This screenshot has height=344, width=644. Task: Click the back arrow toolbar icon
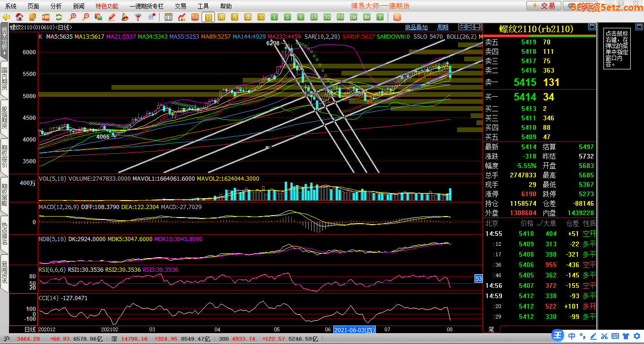click(6, 17)
